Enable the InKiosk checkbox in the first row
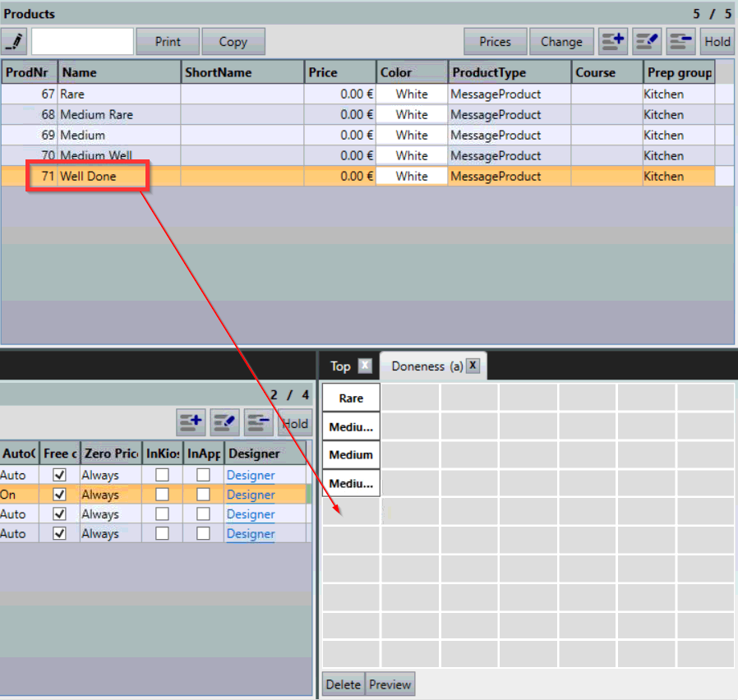The width and height of the screenshot is (738, 700). 162,475
